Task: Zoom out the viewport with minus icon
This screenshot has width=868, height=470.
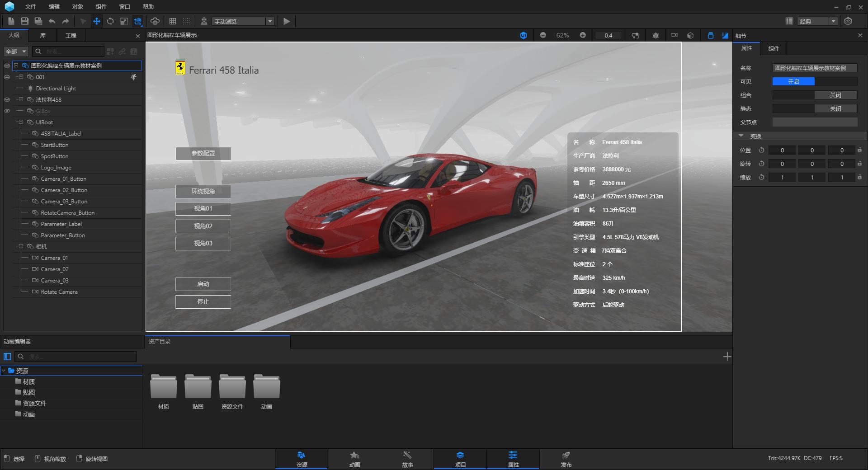Action: click(543, 35)
